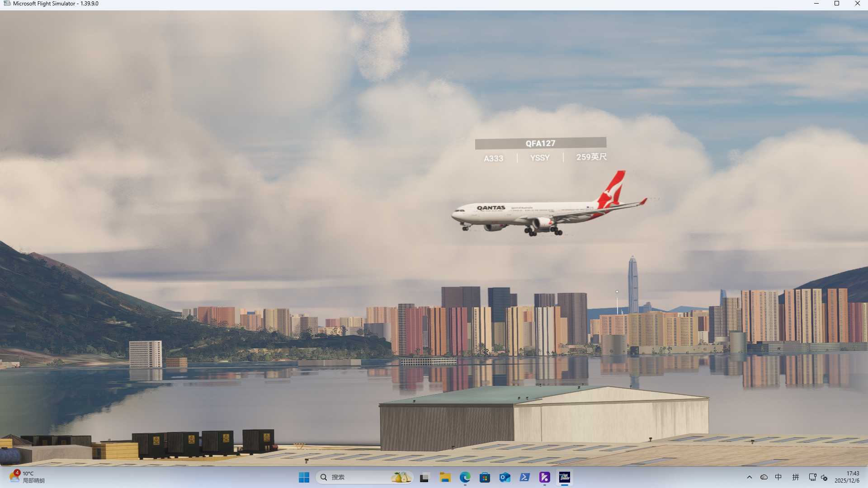Open OneDrive cloud tray icon

764,477
